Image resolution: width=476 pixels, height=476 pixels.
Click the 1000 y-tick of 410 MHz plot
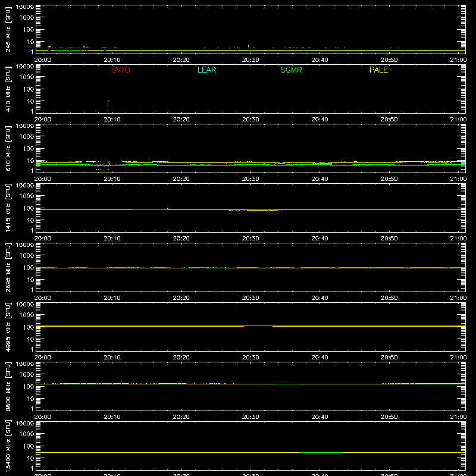(27, 77)
